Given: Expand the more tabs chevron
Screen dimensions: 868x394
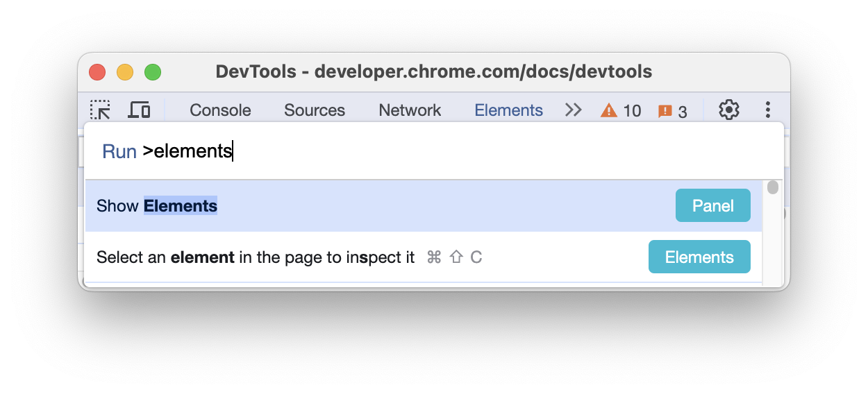Looking at the screenshot, I should tap(573, 110).
